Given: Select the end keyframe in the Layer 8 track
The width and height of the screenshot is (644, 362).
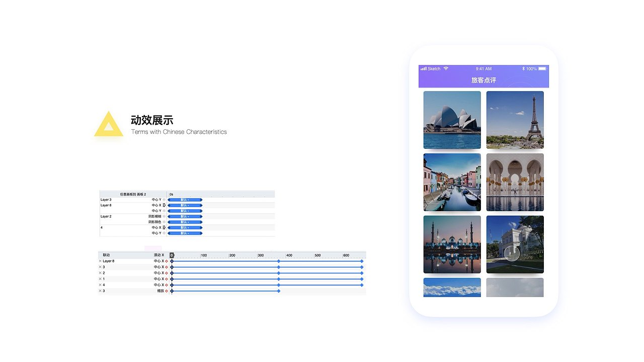Looking at the screenshot, I should click(x=362, y=261).
